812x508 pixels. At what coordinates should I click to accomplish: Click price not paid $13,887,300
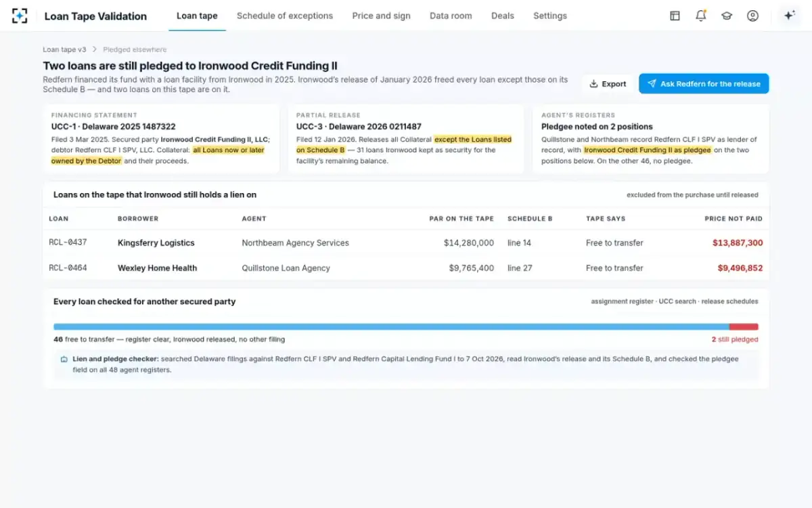[738, 242]
